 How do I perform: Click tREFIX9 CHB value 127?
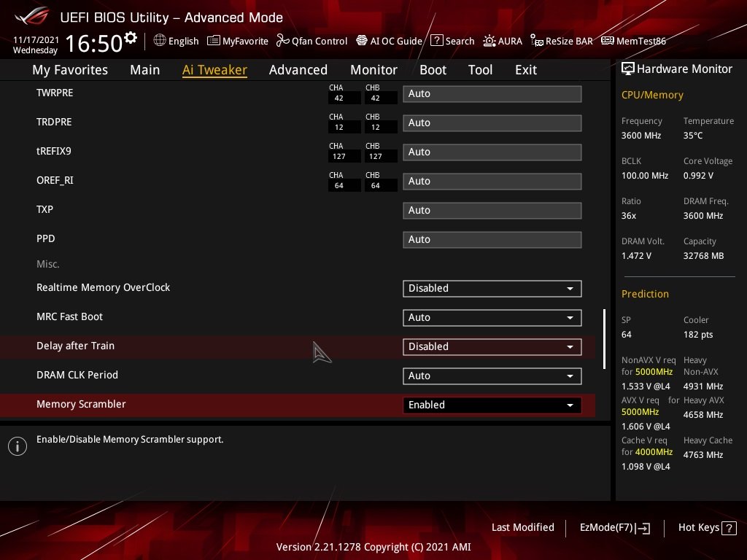pos(376,156)
